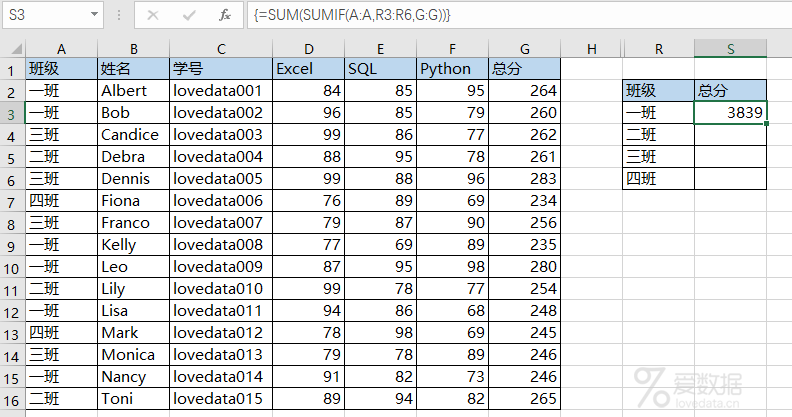
Task: Select cell with name Candice
Action: tap(133, 135)
